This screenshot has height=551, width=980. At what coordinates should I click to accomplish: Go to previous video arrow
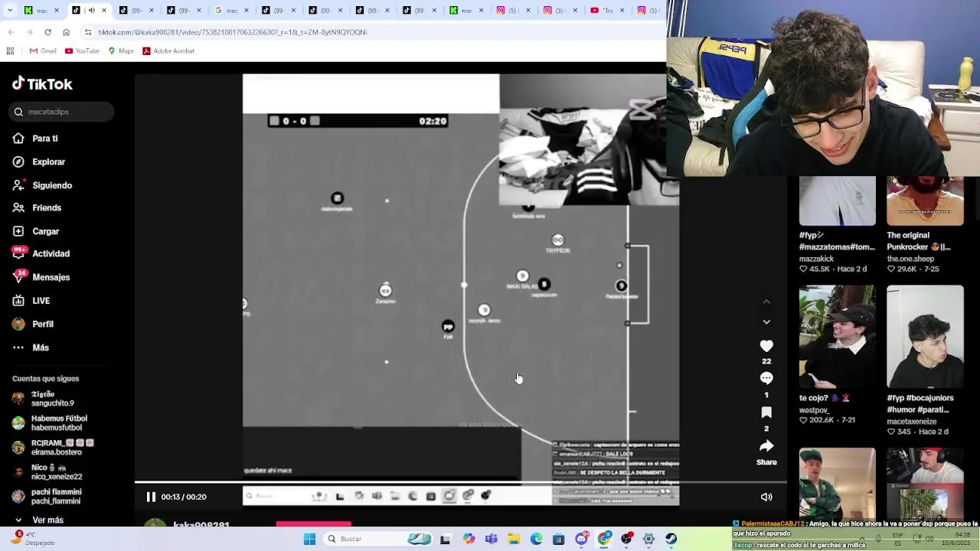tap(766, 302)
